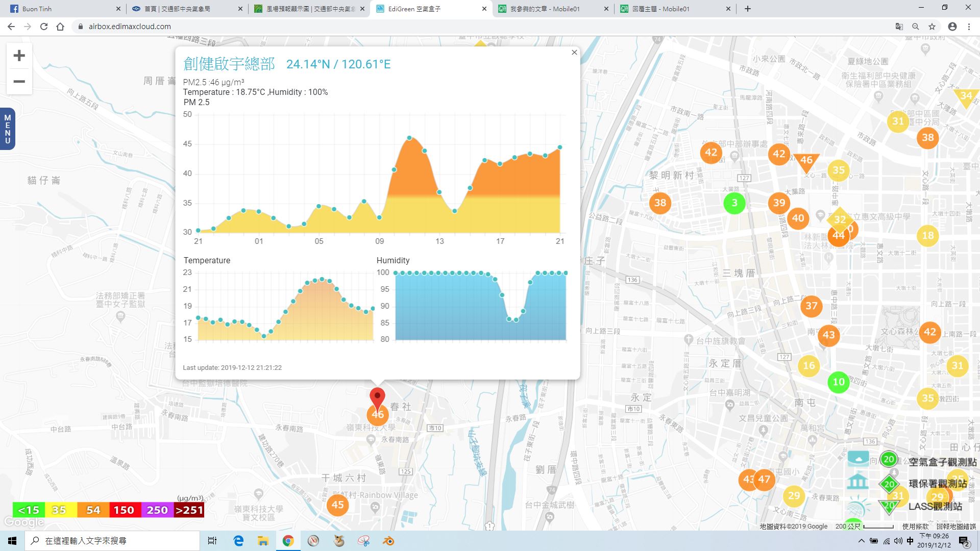The image size is (980, 551).
Task: Click the red location pin marker
Action: point(377,398)
